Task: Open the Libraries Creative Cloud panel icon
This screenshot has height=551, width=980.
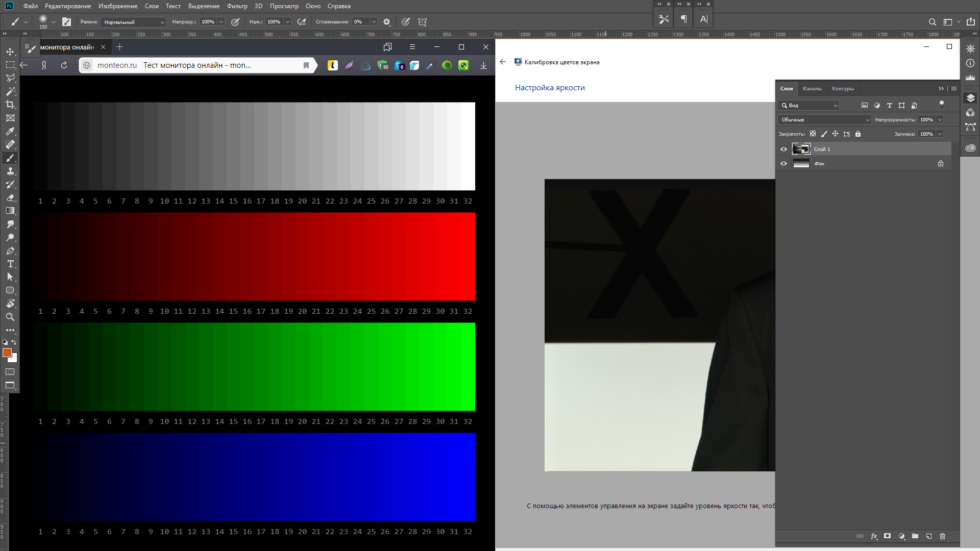Action: point(970,148)
